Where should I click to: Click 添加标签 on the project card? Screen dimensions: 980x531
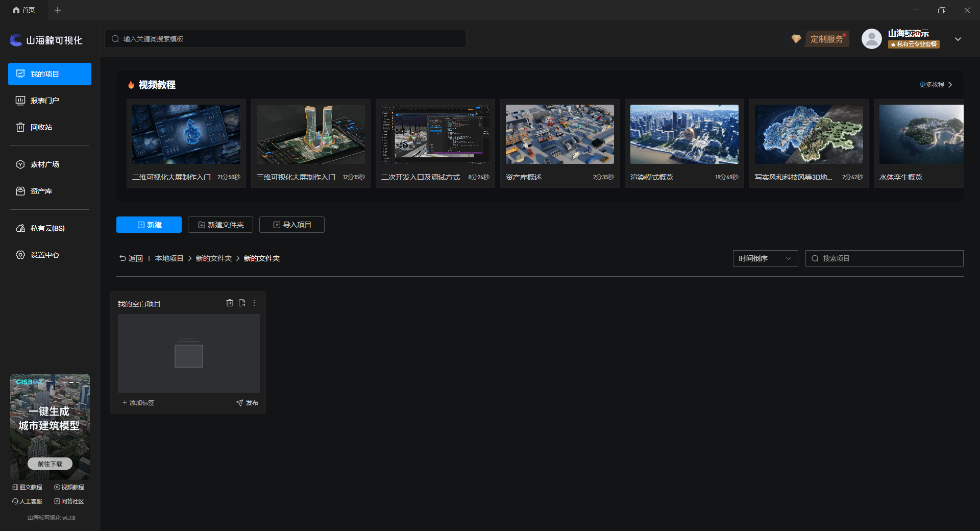click(138, 403)
